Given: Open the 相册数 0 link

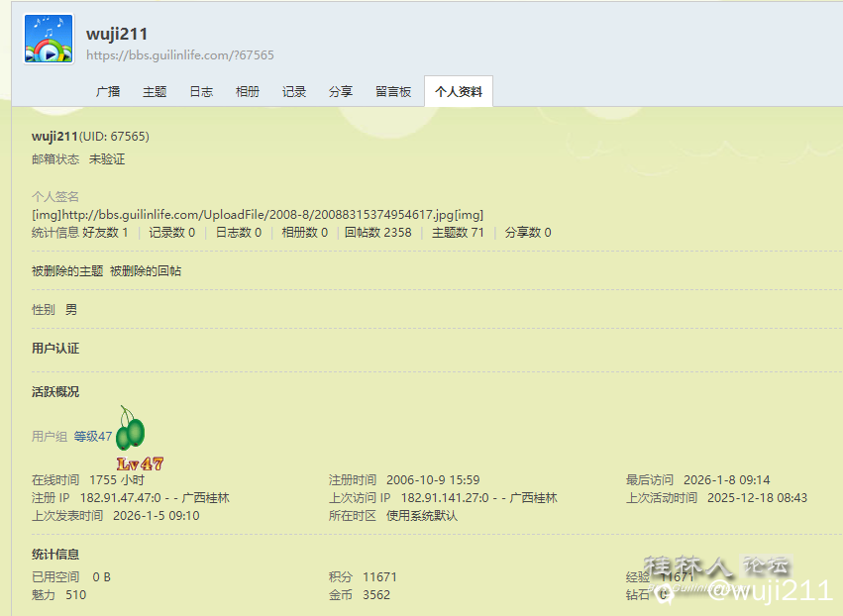Looking at the screenshot, I should (x=304, y=233).
